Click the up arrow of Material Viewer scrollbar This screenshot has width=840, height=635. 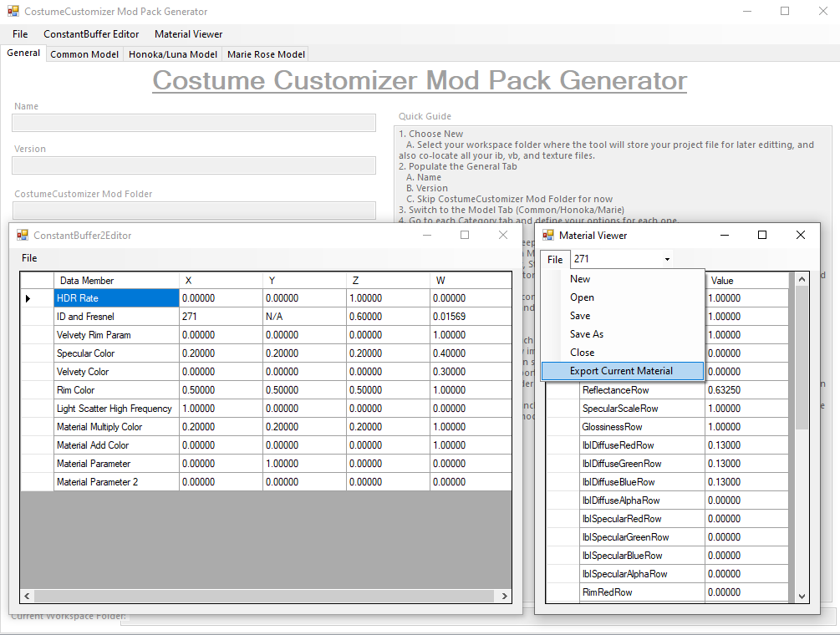tap(802, 279)
